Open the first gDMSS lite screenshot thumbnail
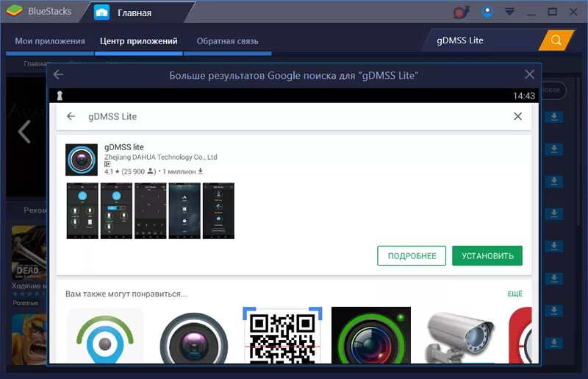588x379 pixels. 82,210
